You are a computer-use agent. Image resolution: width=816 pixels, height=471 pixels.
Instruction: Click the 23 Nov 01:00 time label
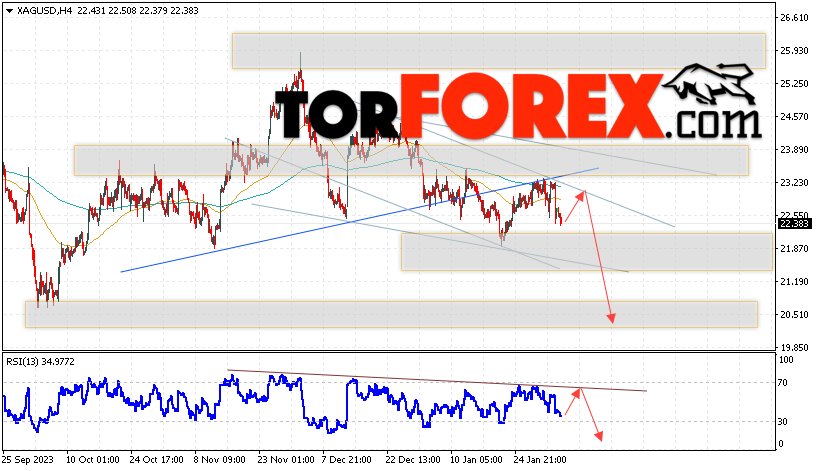pos(286,460)
